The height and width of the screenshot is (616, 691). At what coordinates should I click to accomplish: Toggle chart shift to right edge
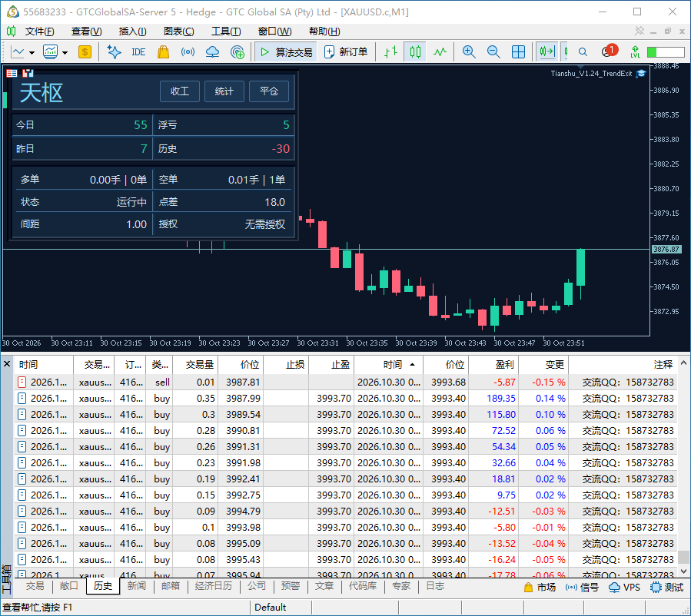click(546, 52)
